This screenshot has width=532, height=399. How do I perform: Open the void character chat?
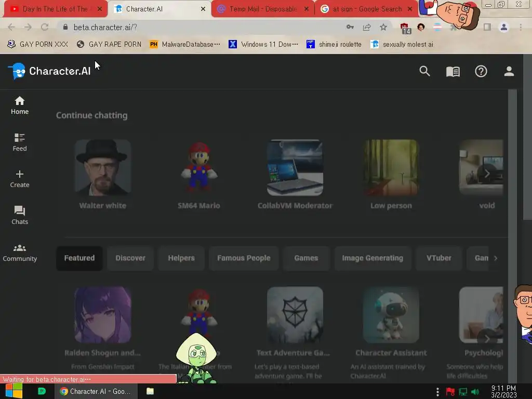point(482,175)
